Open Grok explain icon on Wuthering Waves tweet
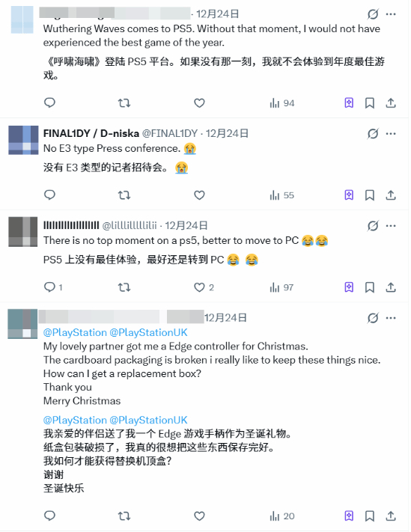This screenshot has width=411, height=532. pos(373,14)
